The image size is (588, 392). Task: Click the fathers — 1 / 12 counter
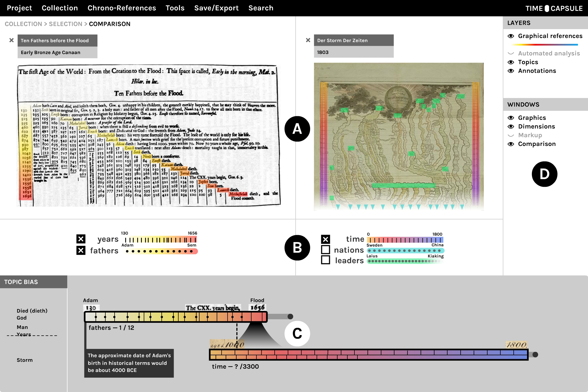click(x=111, y=328)
